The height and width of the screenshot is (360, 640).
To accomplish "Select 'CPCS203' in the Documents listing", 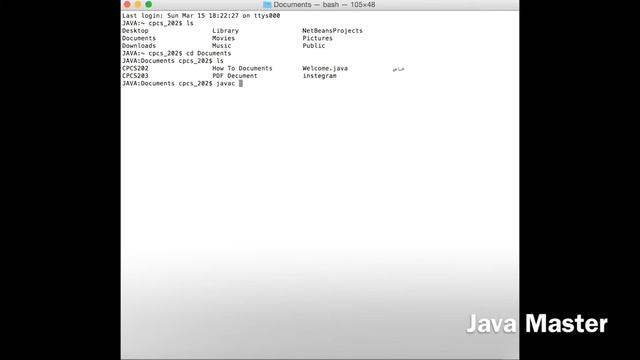I will click(x=135, y=76).
